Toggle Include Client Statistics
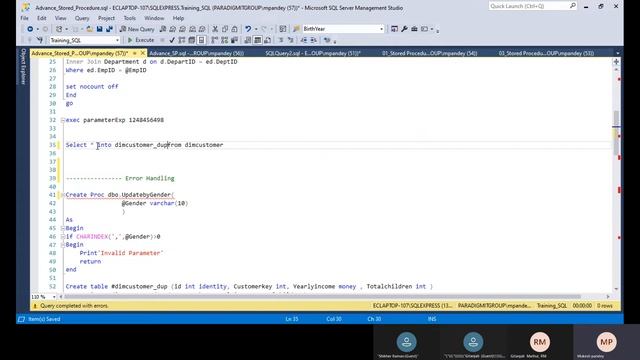 click(x=234, y=40)
